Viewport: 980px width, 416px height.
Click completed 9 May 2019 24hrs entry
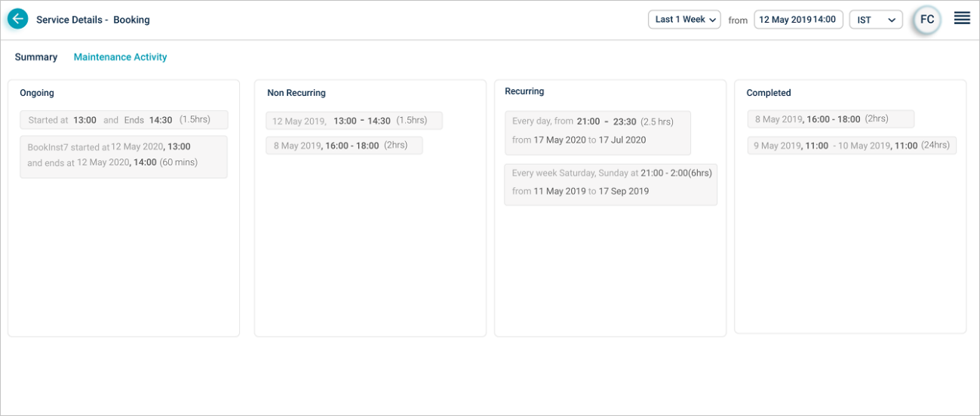click(x=851, y=146)
